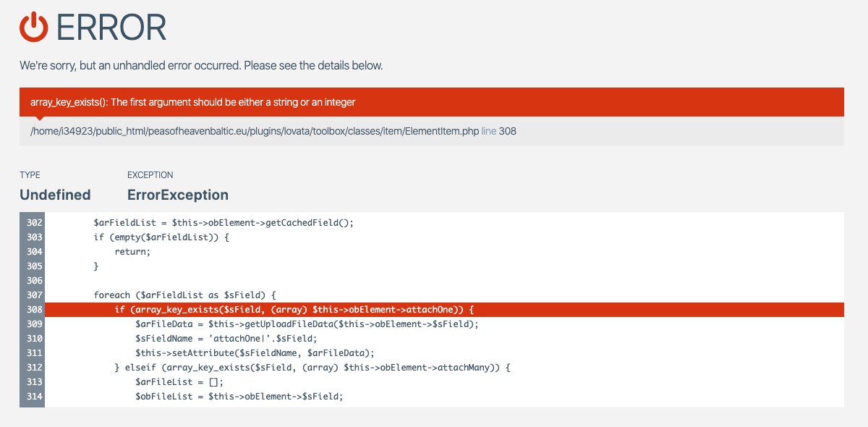Click the getCachedField() code line

[x=224, y=223]
